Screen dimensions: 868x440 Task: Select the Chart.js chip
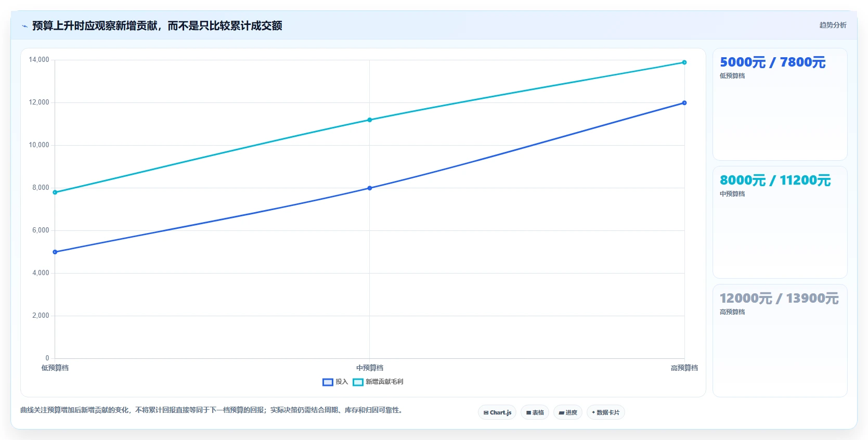pos(497,412)
